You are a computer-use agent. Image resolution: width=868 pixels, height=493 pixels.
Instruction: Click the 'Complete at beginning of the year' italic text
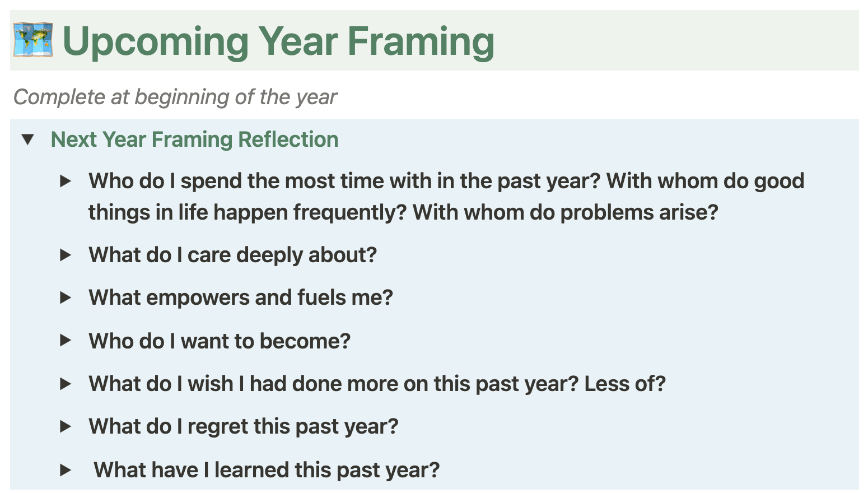175,97
